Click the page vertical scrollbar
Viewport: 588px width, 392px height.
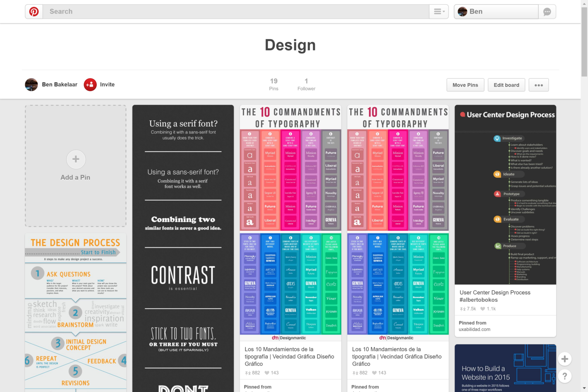[x=584, y=41]
